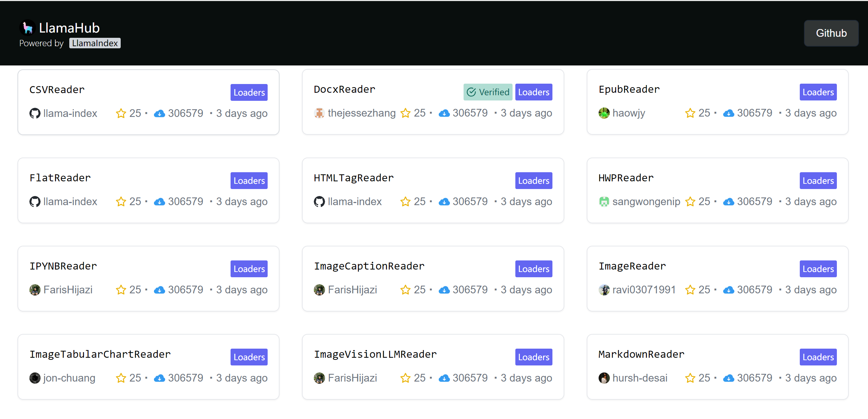The width and height of the screenshot is (868, 419).
Task: Select Loaders tag on HTMLTagReader card
Action: coord(534,181)
